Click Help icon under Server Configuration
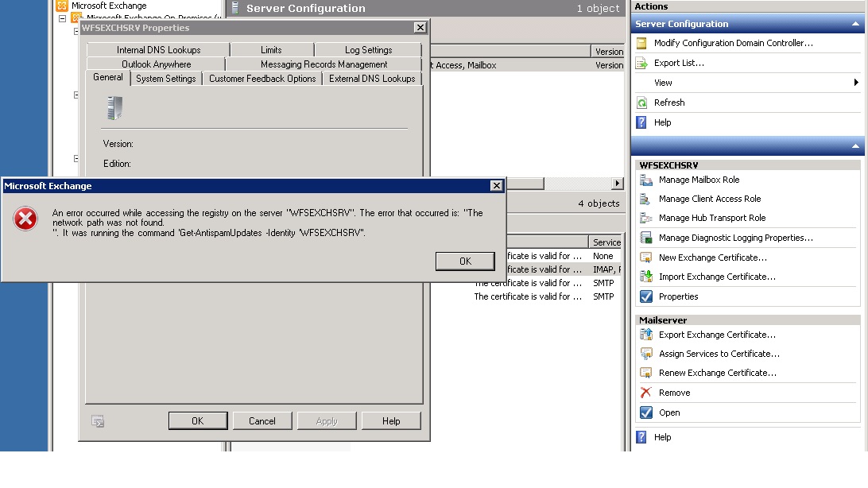Viewport: 868px width, 488px height. 641,122
